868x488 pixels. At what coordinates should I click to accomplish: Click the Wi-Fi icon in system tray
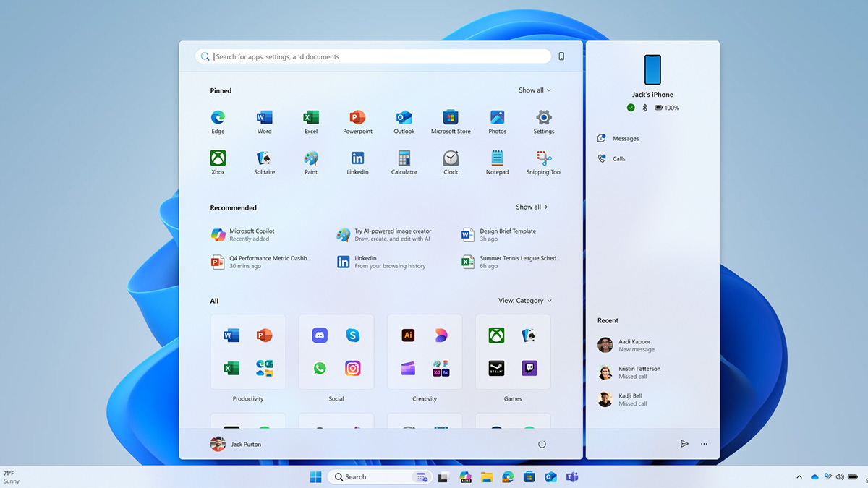tap(827, 477)
